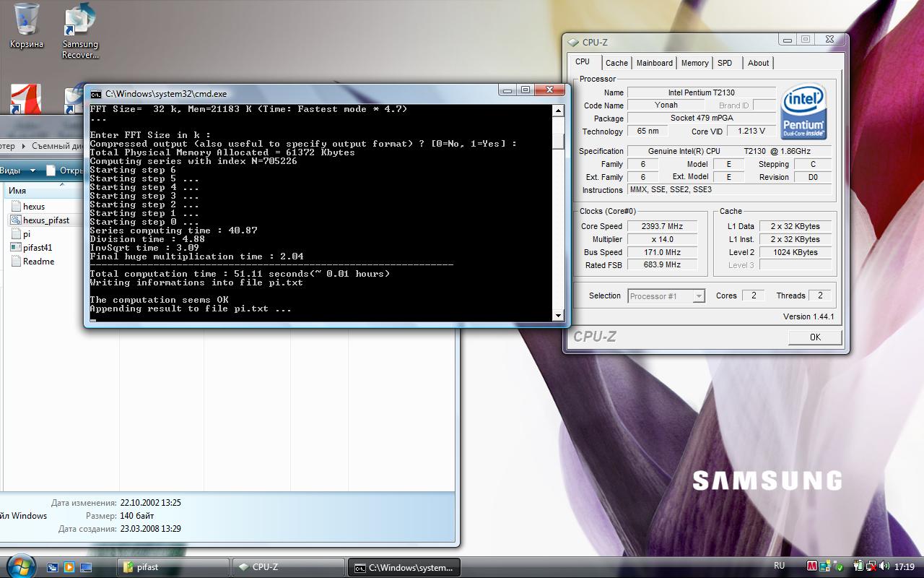Open the McAfee tray icon
The height and width of the screenshot is (578, 924).
coord(812,567)
